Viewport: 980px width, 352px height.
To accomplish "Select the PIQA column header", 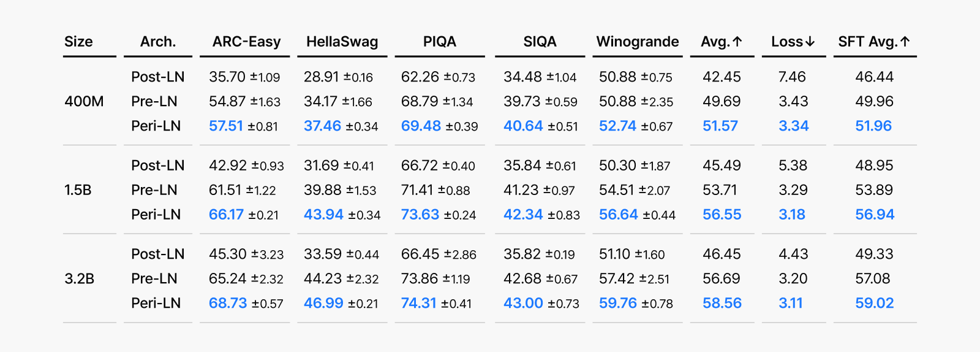I will [440, 42].
